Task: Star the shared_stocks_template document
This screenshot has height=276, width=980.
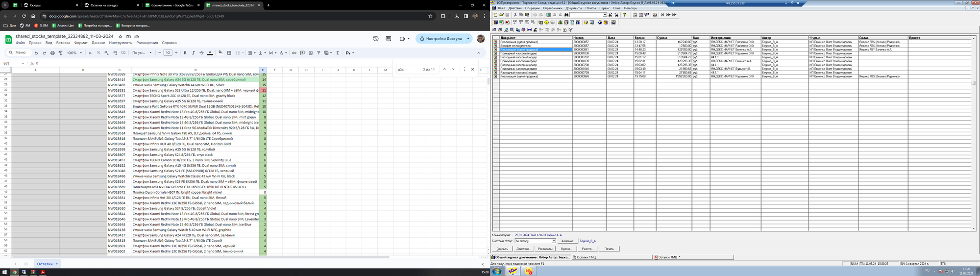Action: pyautogui.click(x=121, y=36)
